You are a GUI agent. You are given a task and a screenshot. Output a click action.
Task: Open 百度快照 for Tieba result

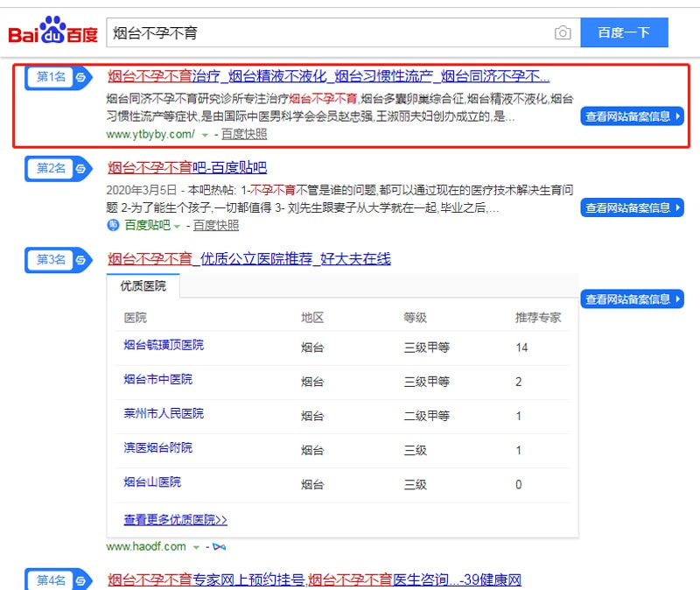(x=216, y=225)
